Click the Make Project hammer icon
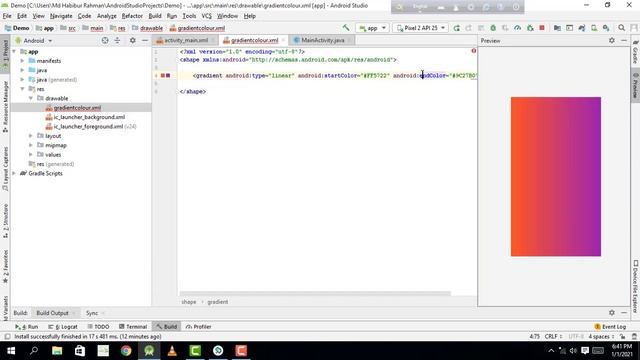Screen dimensions: 640x360 346,28
